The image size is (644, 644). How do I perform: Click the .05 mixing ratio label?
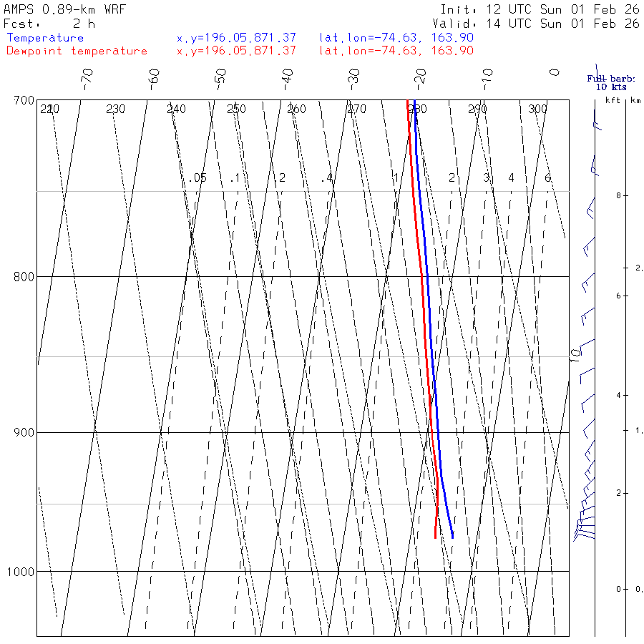tap(197, 178)
